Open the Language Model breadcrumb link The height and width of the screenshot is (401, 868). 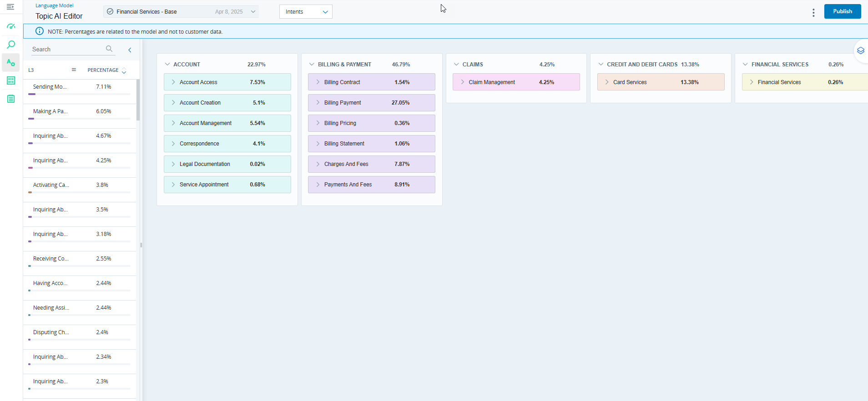[55, 5]
